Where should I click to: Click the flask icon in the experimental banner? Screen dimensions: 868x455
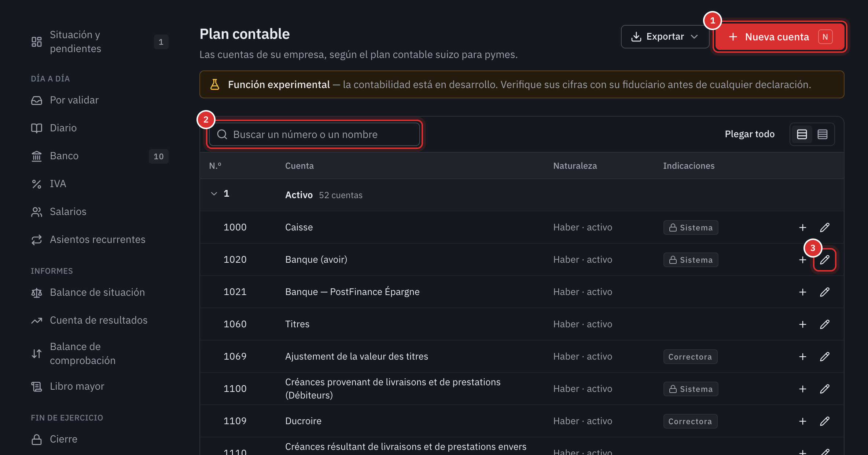pos(215,84)
